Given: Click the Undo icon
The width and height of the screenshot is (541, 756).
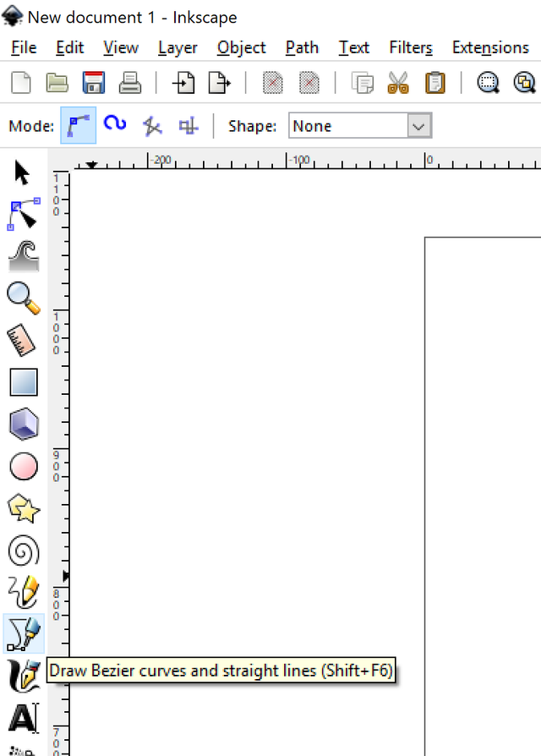Looking at the screenshot, I should coord(273,82).
